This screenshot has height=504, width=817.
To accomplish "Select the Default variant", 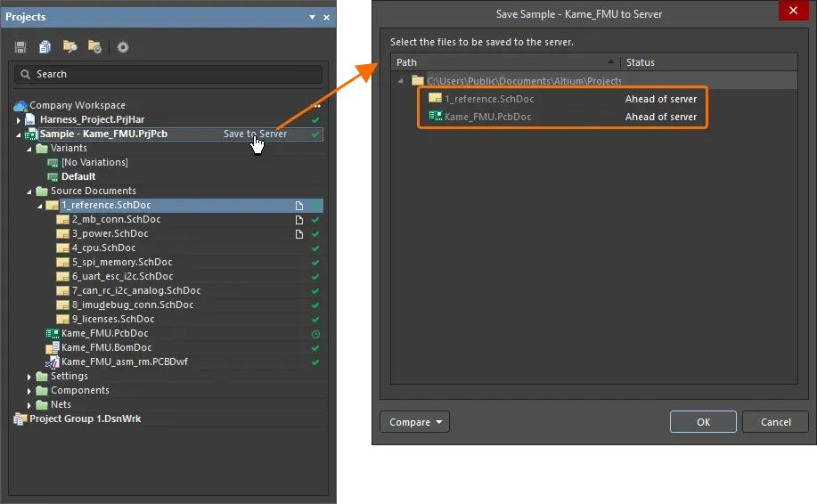I will pos(78,176).
